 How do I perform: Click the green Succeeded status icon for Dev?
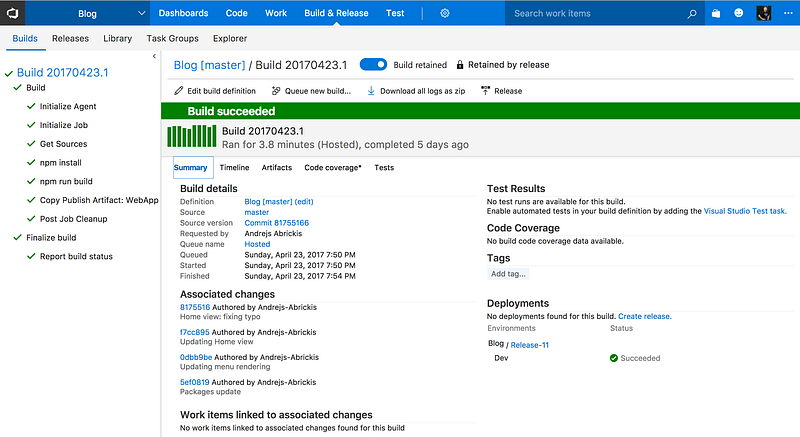tap(614, 358)
